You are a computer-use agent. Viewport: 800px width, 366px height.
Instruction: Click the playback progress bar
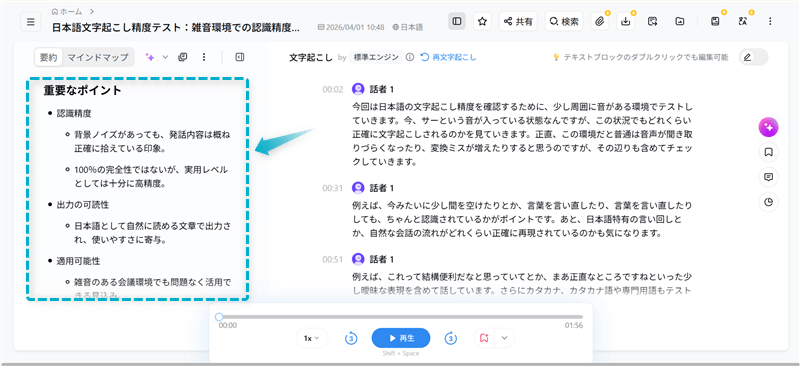[401, 316]
